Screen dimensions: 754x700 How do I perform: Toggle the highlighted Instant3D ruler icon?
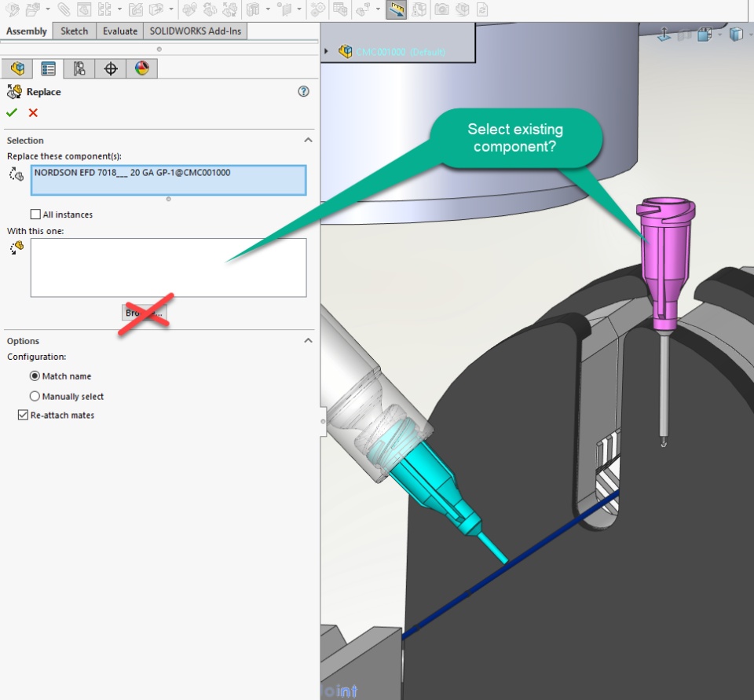(396, 9)
